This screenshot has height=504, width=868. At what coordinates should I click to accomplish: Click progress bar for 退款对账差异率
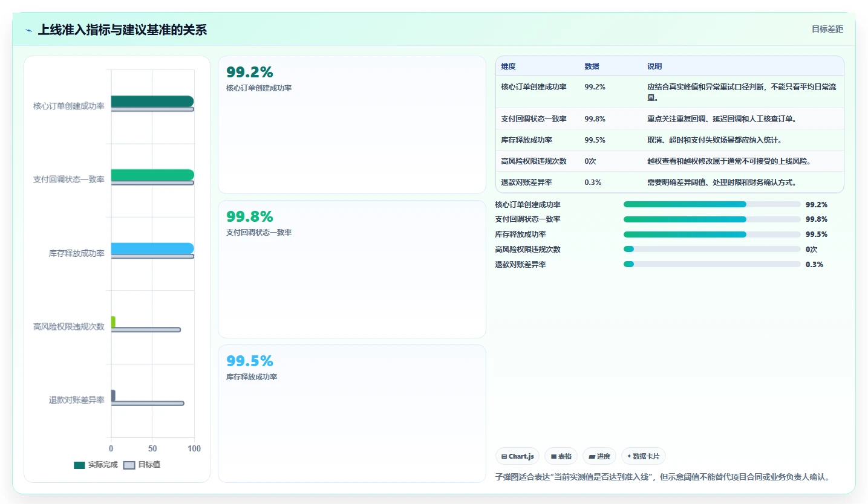(x=712, y=264)
